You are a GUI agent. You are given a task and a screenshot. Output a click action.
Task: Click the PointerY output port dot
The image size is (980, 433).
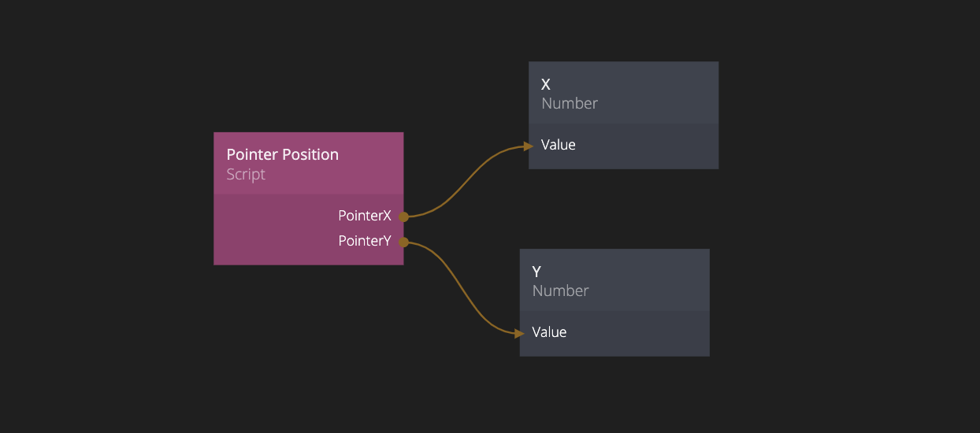403,242
